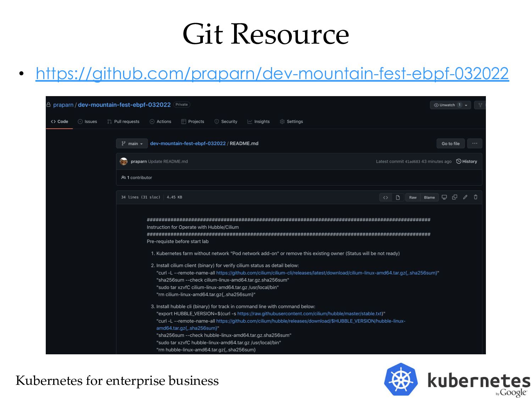Click the Private repository badge
This screenshot has height=399, width=532.
click(x=182, y=105)
